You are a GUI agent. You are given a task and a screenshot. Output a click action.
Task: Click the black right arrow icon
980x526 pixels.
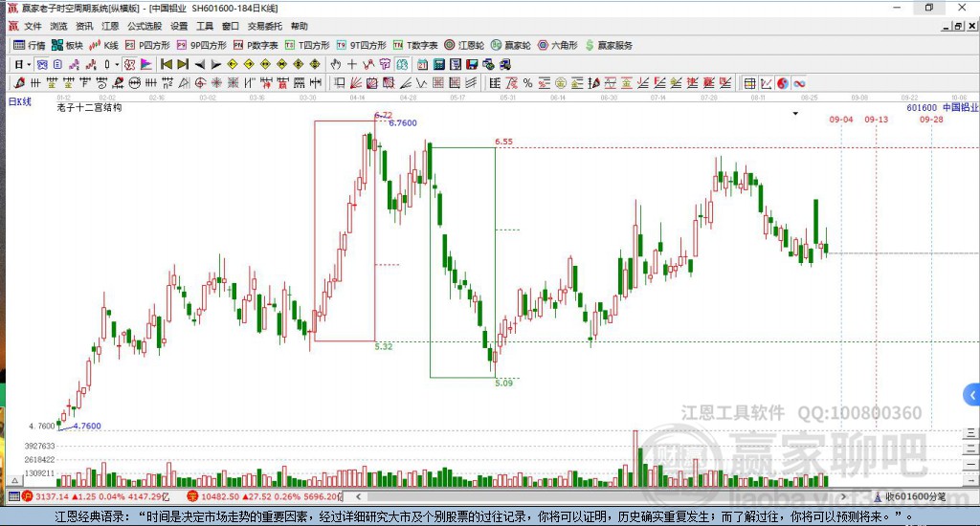click(x=215, y=64)
